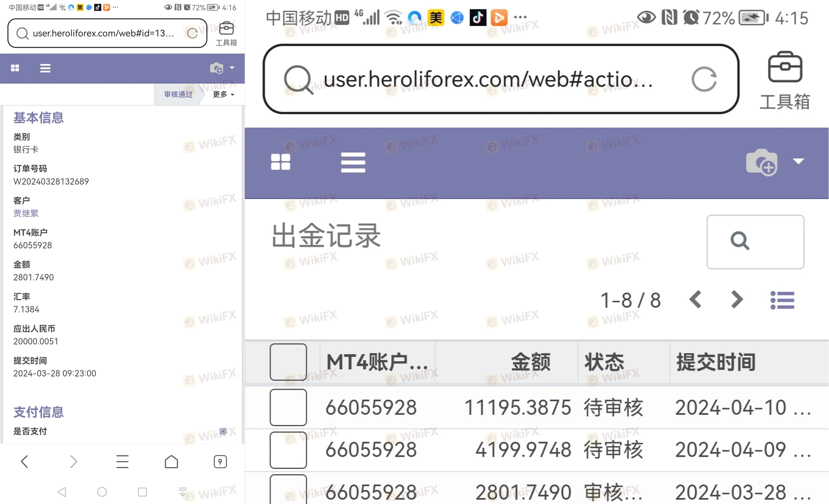829x504 pixels.
Task: Expand dropdown arrow next to camera in right bar
Action: coord(798,161)
